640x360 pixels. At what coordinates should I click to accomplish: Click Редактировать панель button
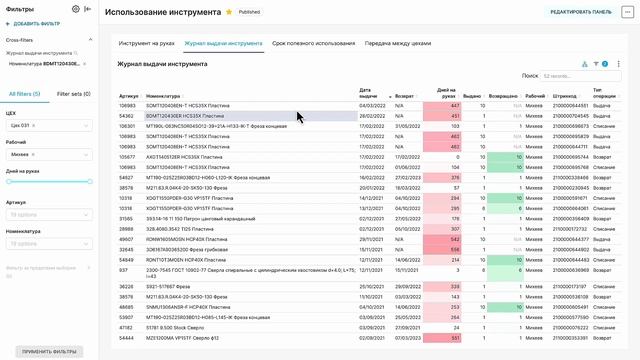point(581,12)
